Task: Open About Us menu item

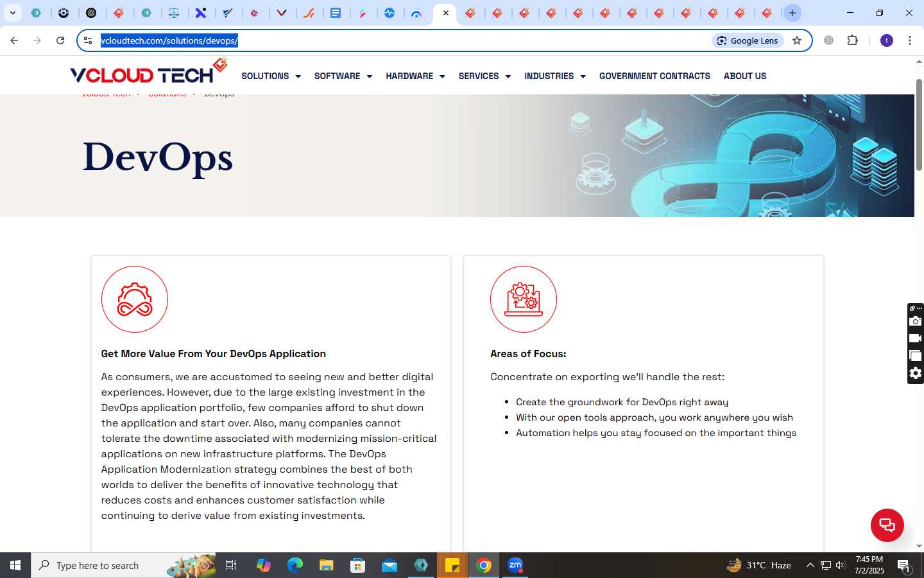Action: coord(745,76)
